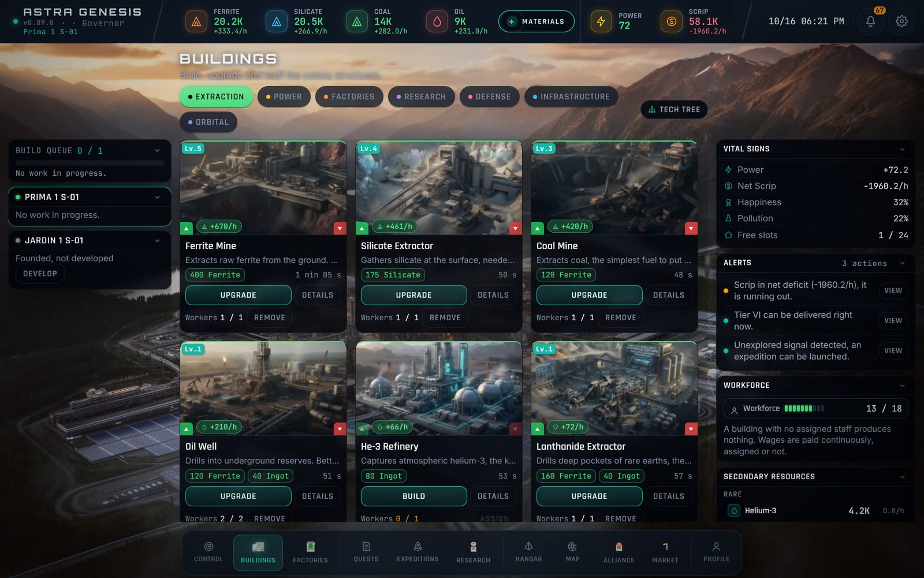Switch to the Power category tab

point(284,97)
